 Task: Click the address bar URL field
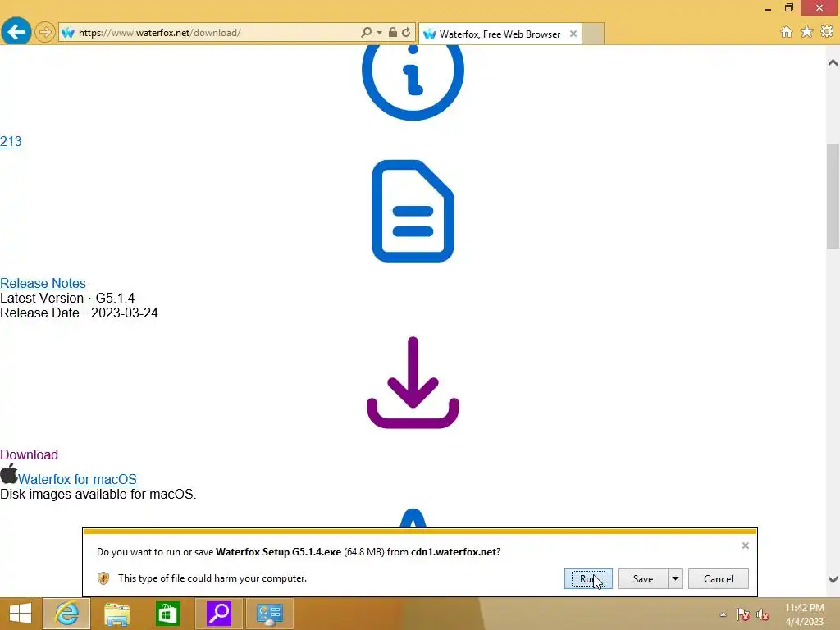point(214,33)
